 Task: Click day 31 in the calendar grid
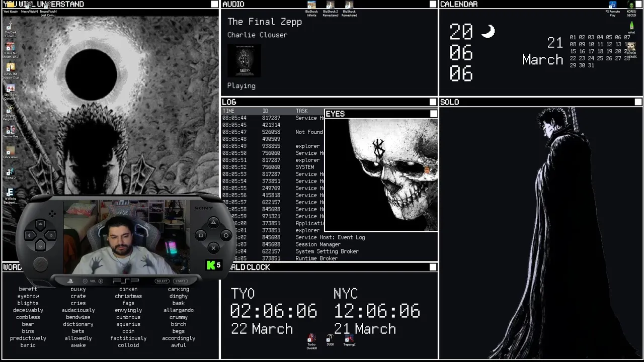591,65
